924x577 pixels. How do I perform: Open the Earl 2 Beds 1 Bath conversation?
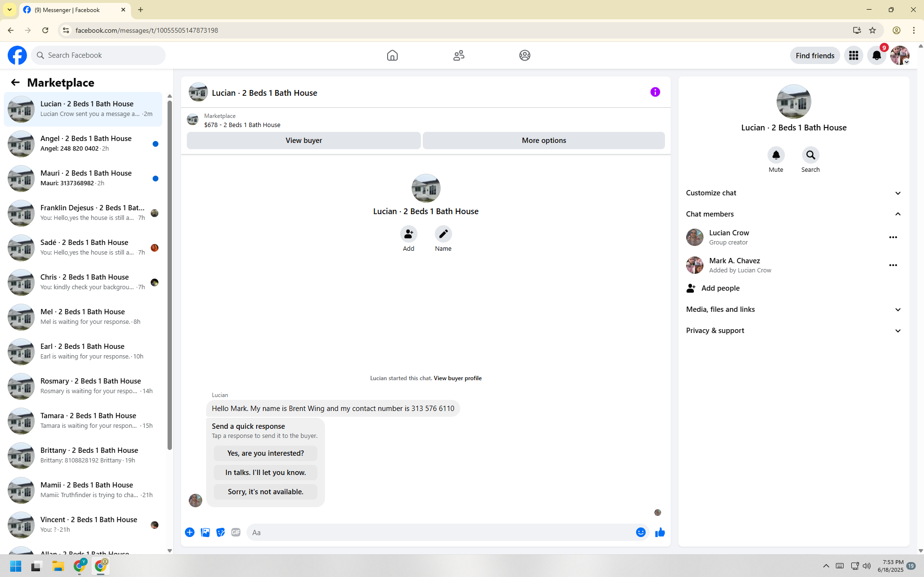[x=83, y=352]
